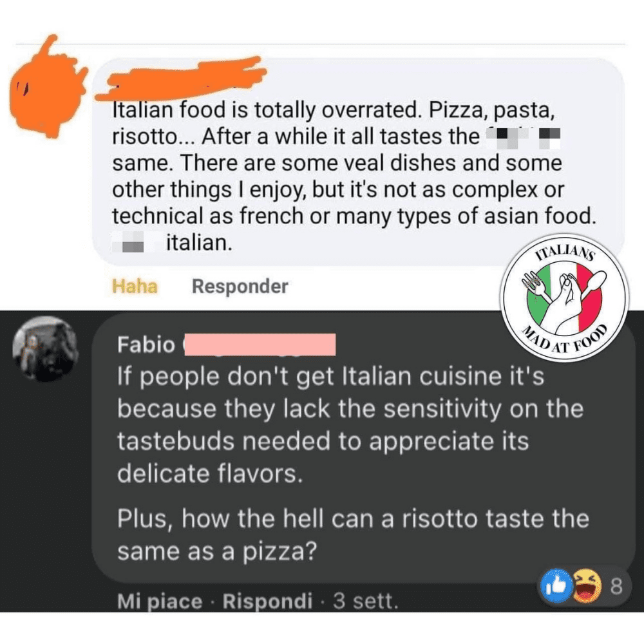This screenshot has height=644, width=644.
Task: Click the pixelated censored word after 'tastes the'
Action: click(x=523, y=138)
